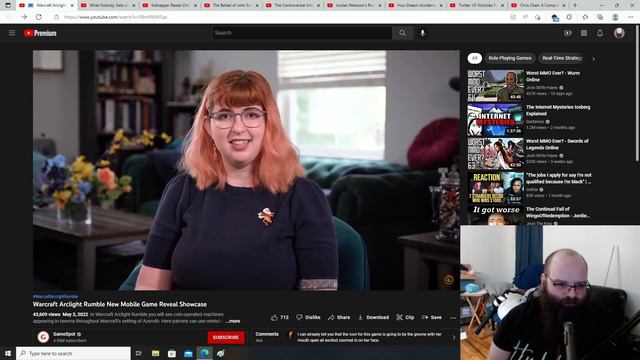Viewport: 640px width, 360px height.
Task: Go back in the browser
Action: pyautogui.click(x=9, y=17)
